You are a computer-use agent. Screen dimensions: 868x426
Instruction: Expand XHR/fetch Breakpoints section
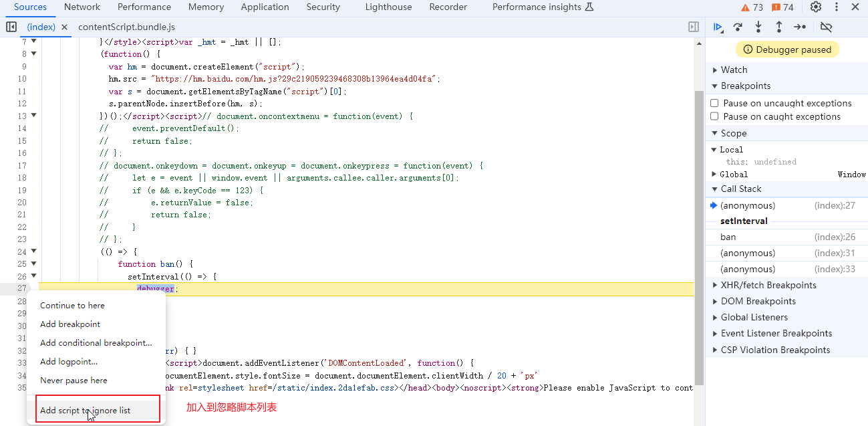768,285
